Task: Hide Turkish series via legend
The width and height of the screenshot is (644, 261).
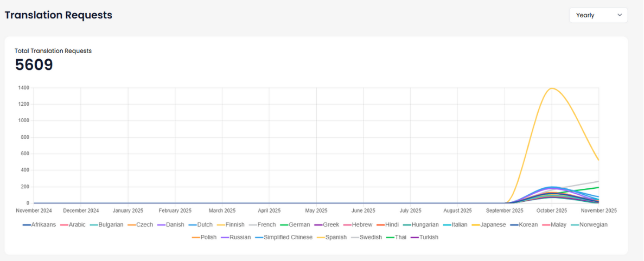Action: click(423, 237)
